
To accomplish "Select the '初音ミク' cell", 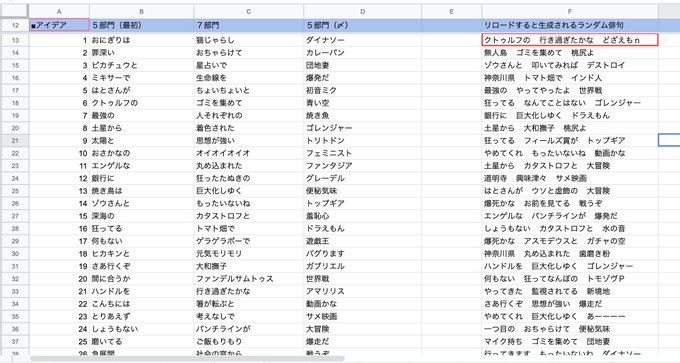I will pyautogui.click(x=362, y=90).
